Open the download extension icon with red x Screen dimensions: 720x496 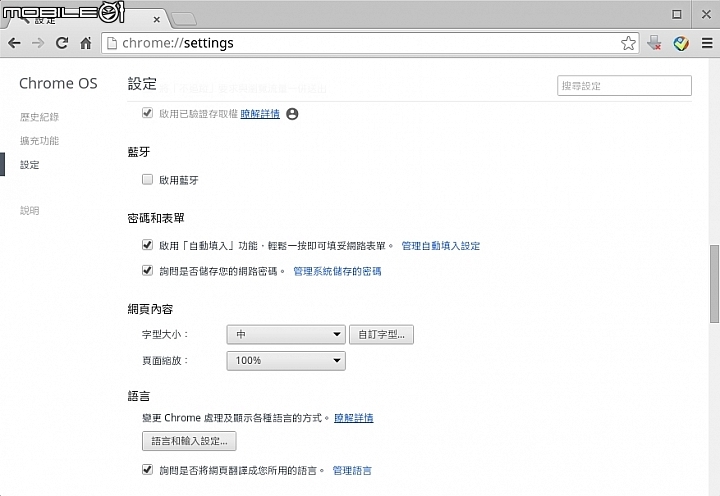tap(654, 43)
